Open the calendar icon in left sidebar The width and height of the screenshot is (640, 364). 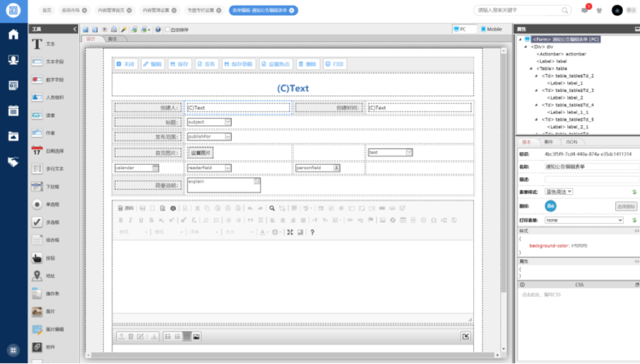click(13, 110)
